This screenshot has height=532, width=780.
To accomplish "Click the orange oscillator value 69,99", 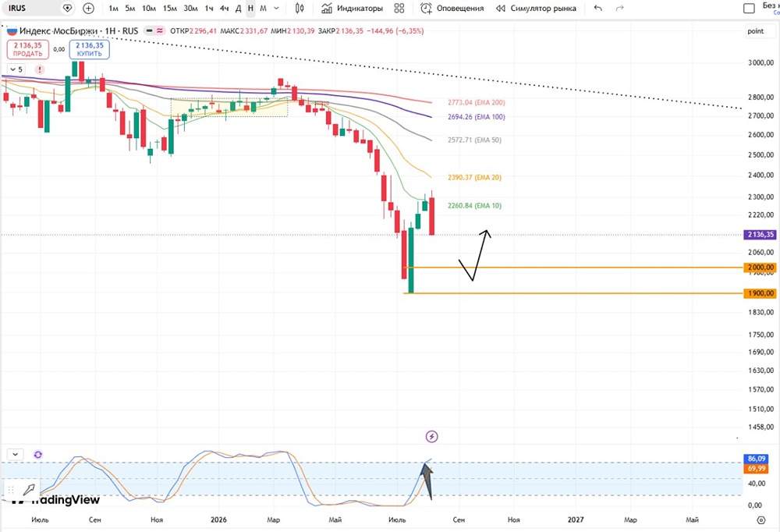I will [x=756, y=469].
